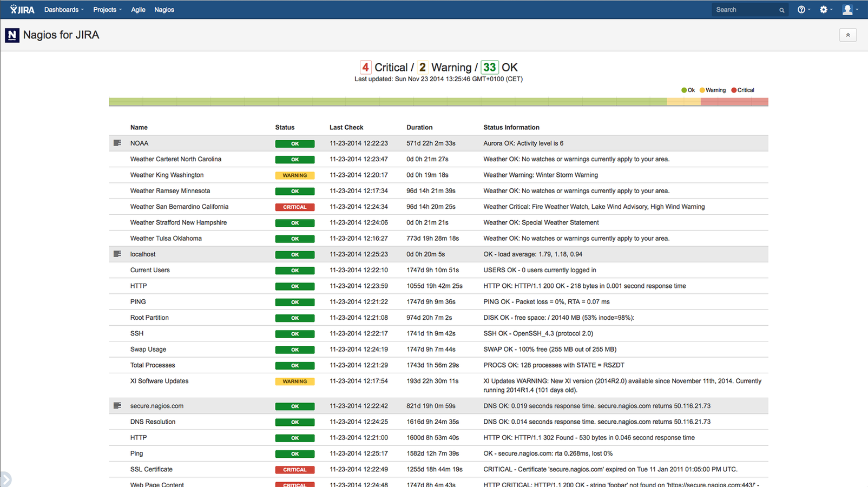Viewport: 868px width, 487px height.
Task: Click the green section of the status bar
Action: [x=387, y=102]
